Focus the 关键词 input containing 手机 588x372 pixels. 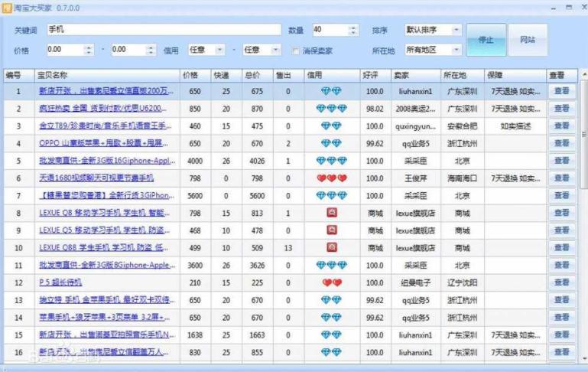click(x=164, y=30)
